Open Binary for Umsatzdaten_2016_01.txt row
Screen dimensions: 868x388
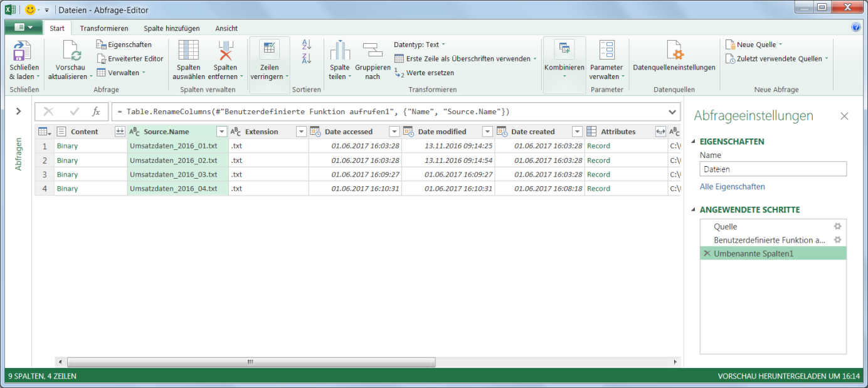pyautogui.click(x=68, y=146)
